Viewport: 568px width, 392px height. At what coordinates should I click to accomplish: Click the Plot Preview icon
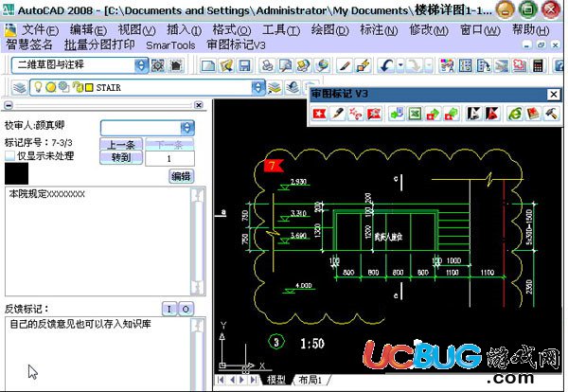286,65
